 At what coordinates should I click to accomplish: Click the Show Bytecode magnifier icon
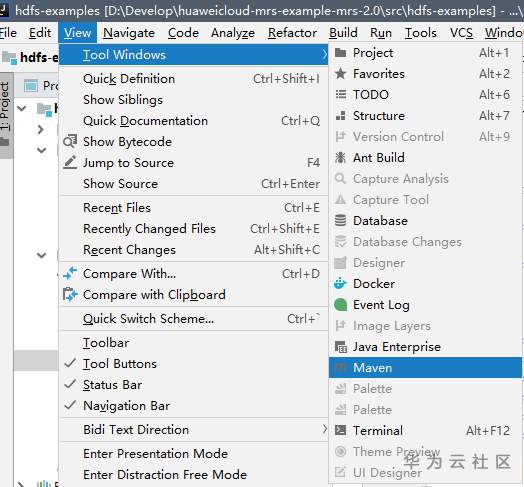(70, 142)
